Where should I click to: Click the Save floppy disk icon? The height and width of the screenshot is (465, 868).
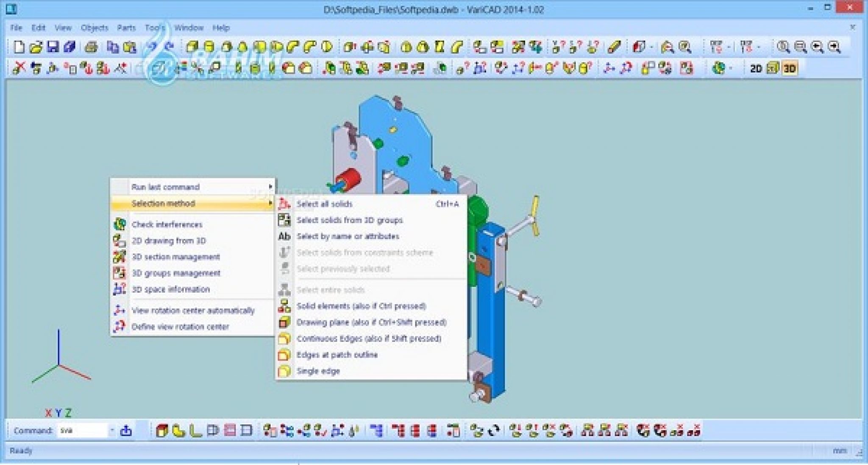pos(53,47)
